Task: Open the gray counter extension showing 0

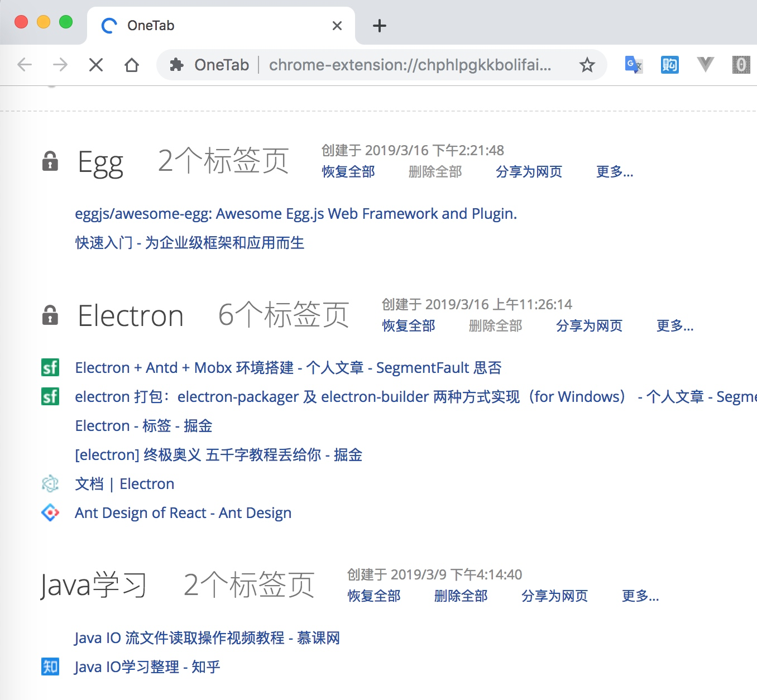Action: (x=741, y=65)
